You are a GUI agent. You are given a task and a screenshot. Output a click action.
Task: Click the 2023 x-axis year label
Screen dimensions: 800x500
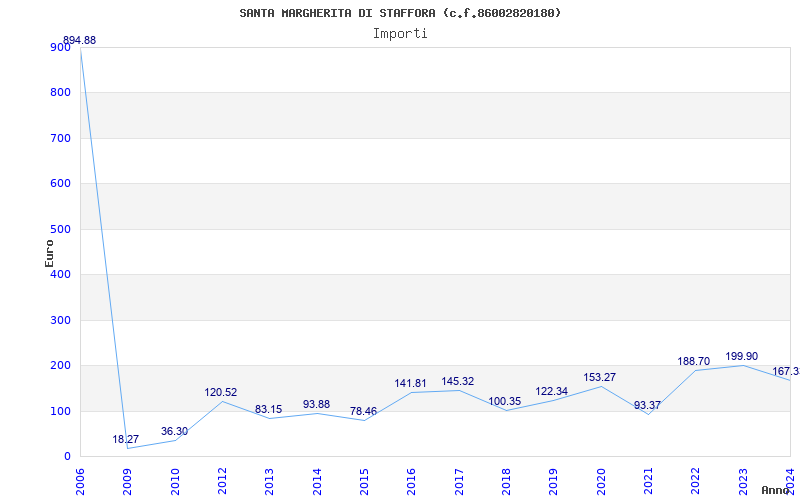tap(743, 482)
